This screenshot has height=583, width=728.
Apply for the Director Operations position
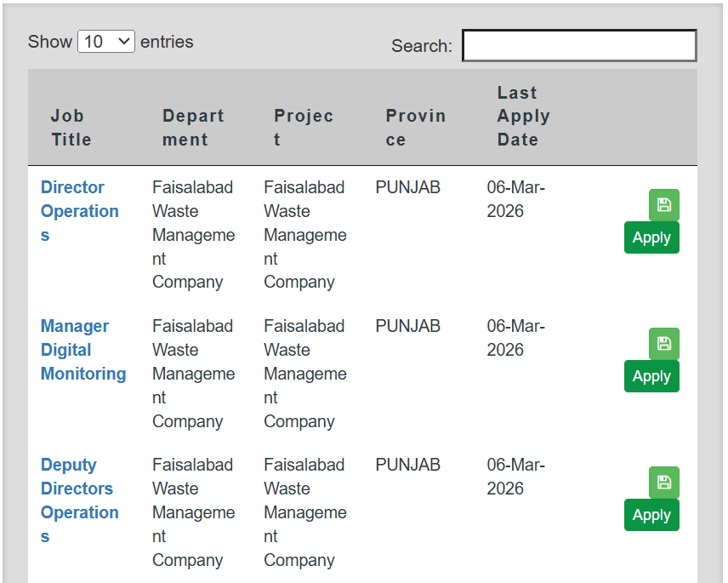point(651,237)
